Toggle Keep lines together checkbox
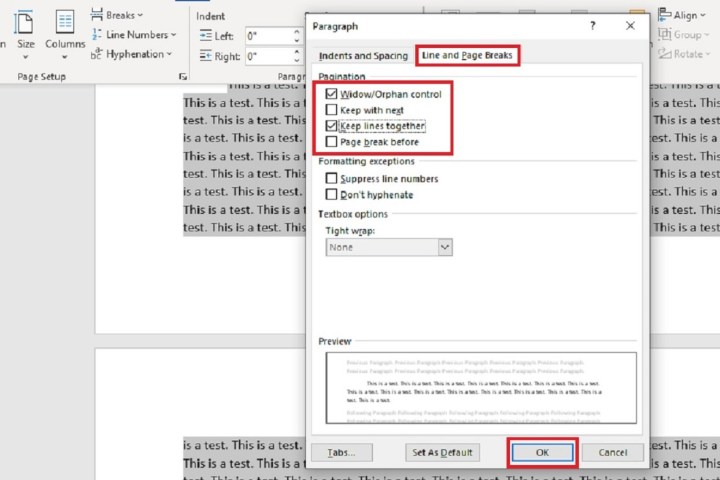The width and height of the screenshot is (720, 480). [x=332, y=126]
